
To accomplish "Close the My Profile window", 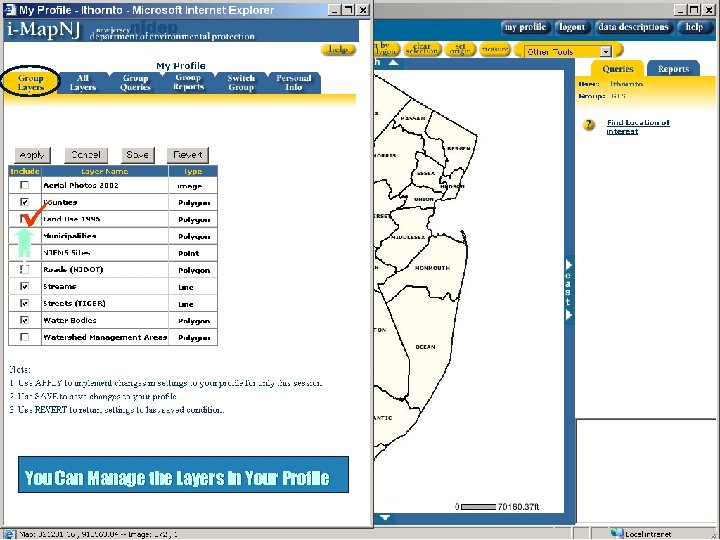I will coord(363,10).
